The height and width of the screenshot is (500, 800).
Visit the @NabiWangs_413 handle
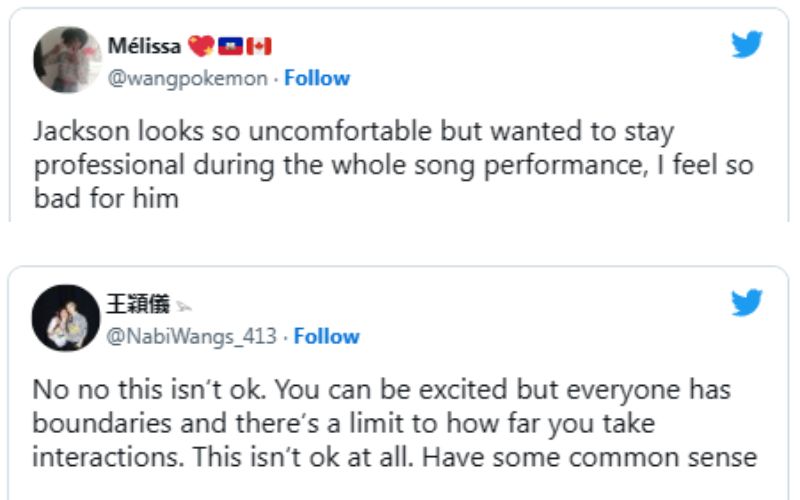192,336
